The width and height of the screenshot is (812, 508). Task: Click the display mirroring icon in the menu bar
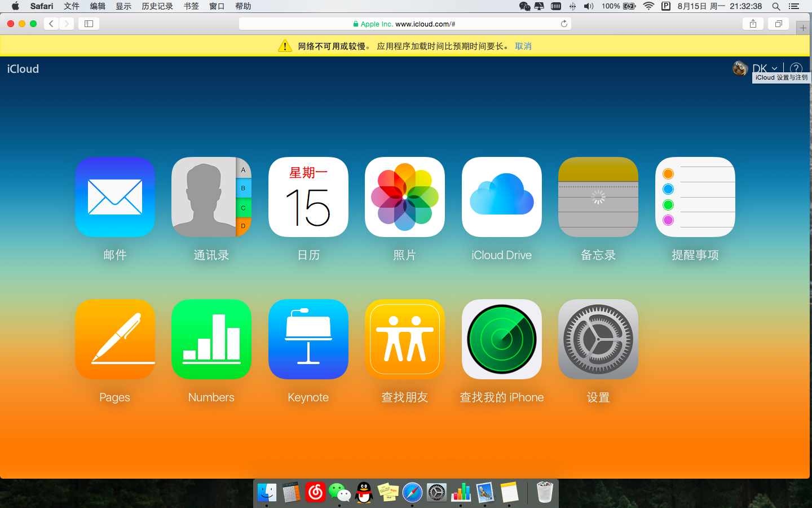click(x=540, y=6)
